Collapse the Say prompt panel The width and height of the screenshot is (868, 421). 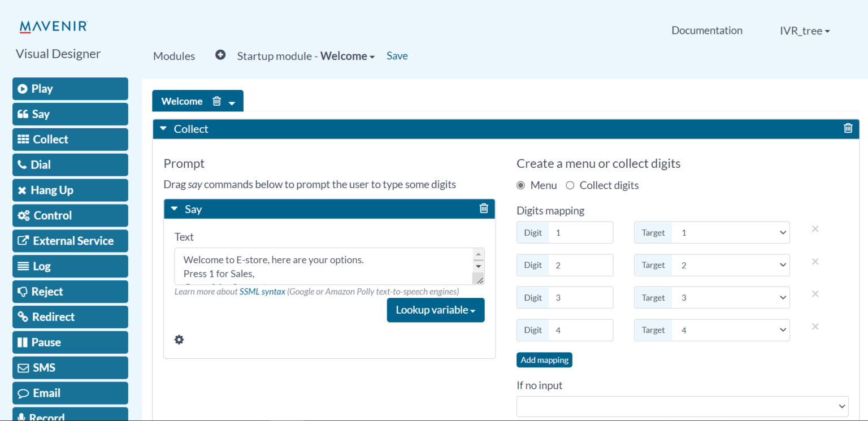coord(174,209)
